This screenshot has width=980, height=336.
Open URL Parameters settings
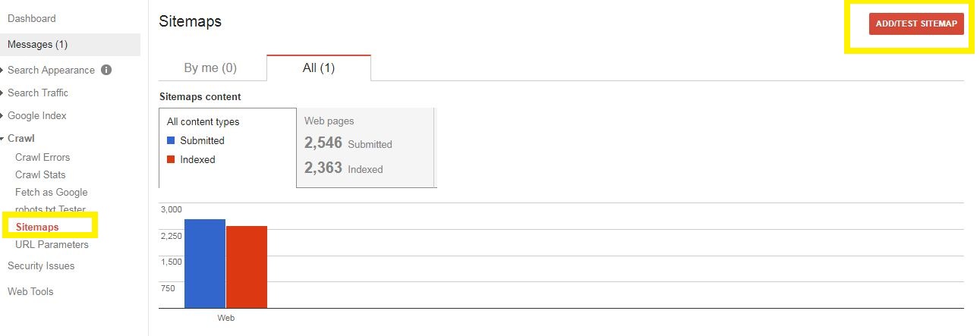pyautogui.click(x=52, y=244)
